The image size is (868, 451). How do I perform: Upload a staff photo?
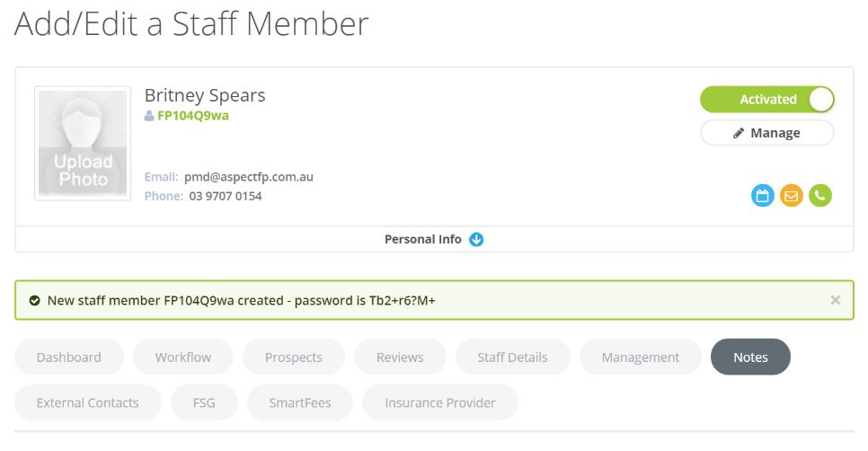coord(83,144)
